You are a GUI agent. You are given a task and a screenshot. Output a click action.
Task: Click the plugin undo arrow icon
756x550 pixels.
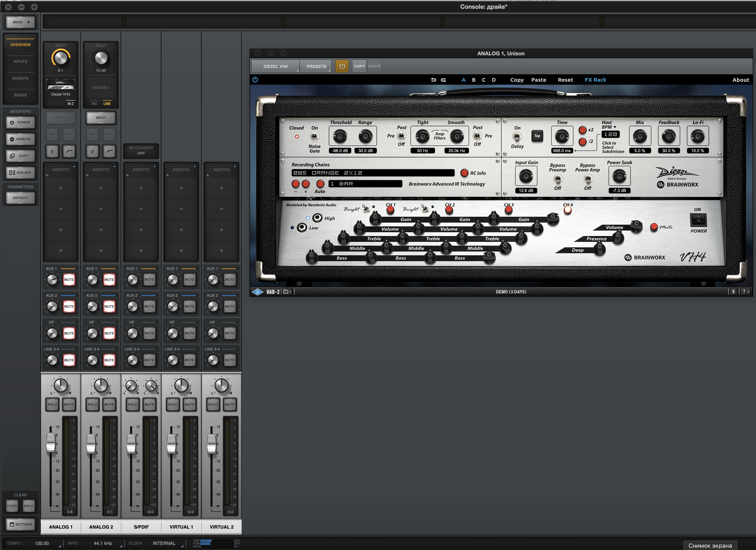(x=433, y=80)
